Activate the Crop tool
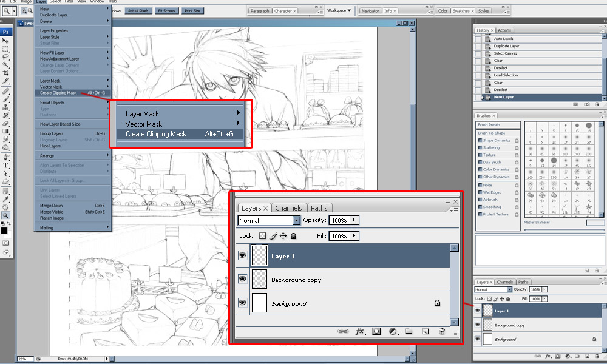The height and width of the screenshot is (364, 607). point(5,72)
